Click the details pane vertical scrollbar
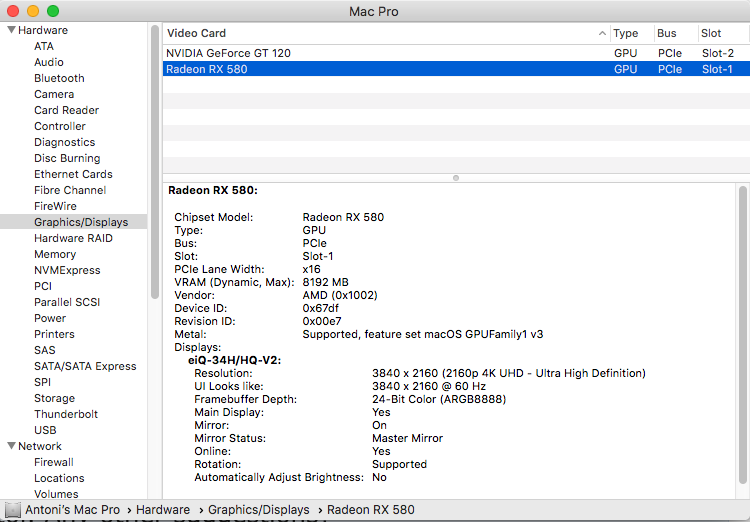 (742, 335)
